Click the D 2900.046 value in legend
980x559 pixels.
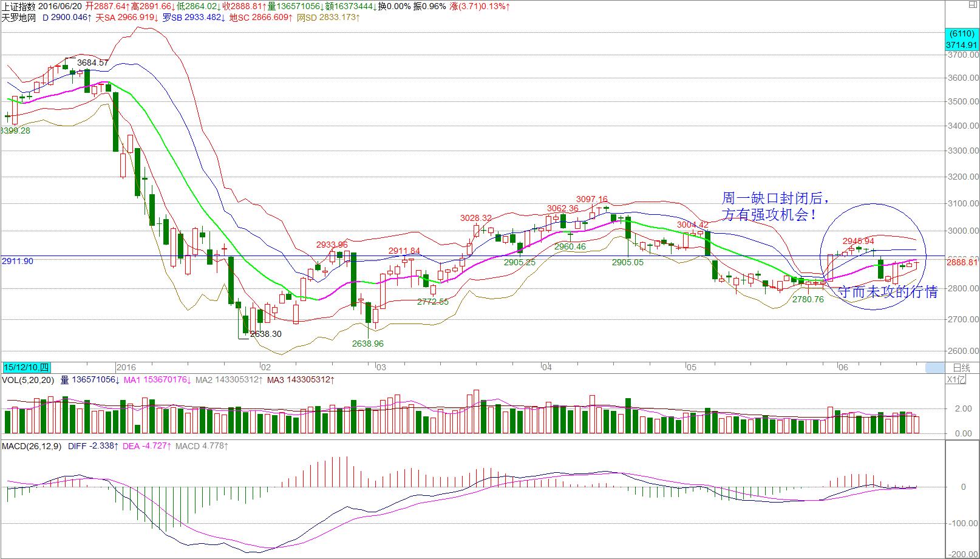pos(67,18)
